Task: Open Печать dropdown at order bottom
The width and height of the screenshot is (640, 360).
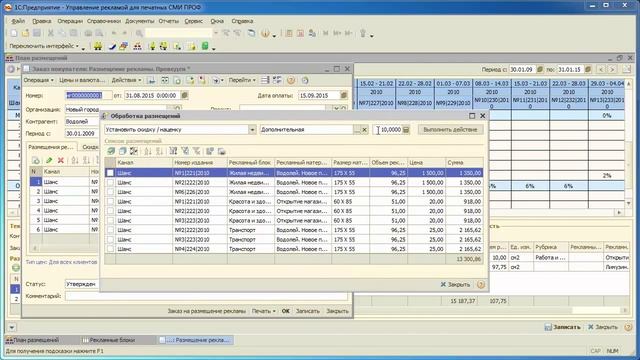Action: point(263,311)
